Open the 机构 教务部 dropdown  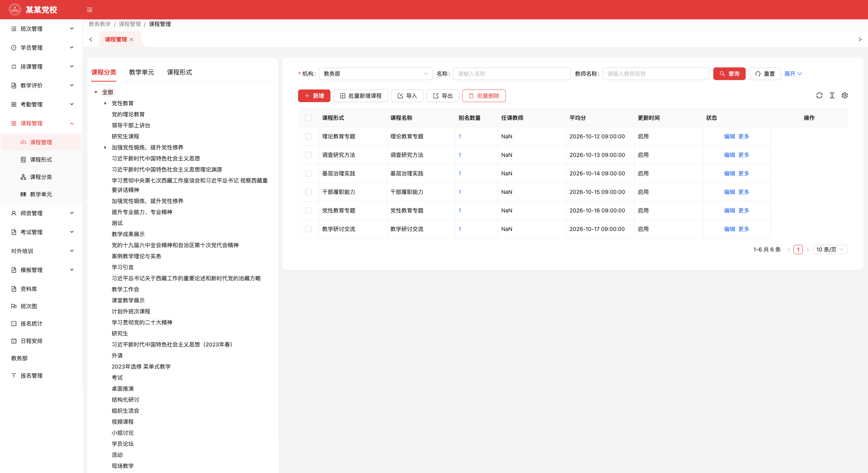(376, 74)
